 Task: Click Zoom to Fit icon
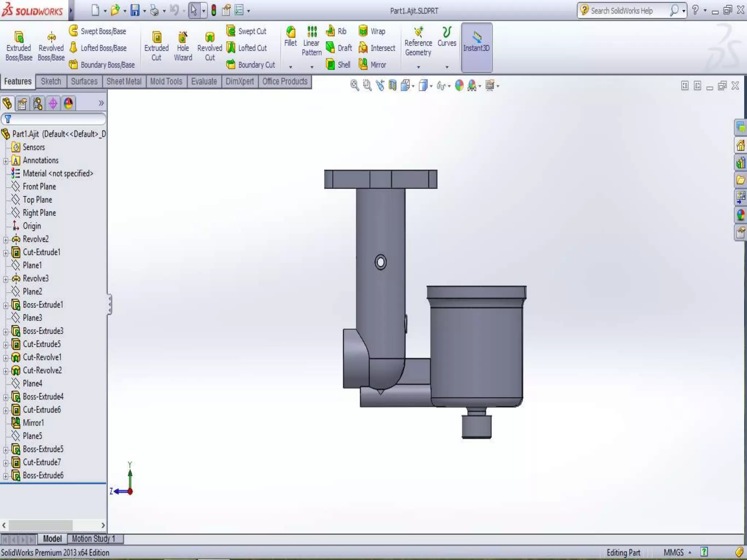(355, 86)
